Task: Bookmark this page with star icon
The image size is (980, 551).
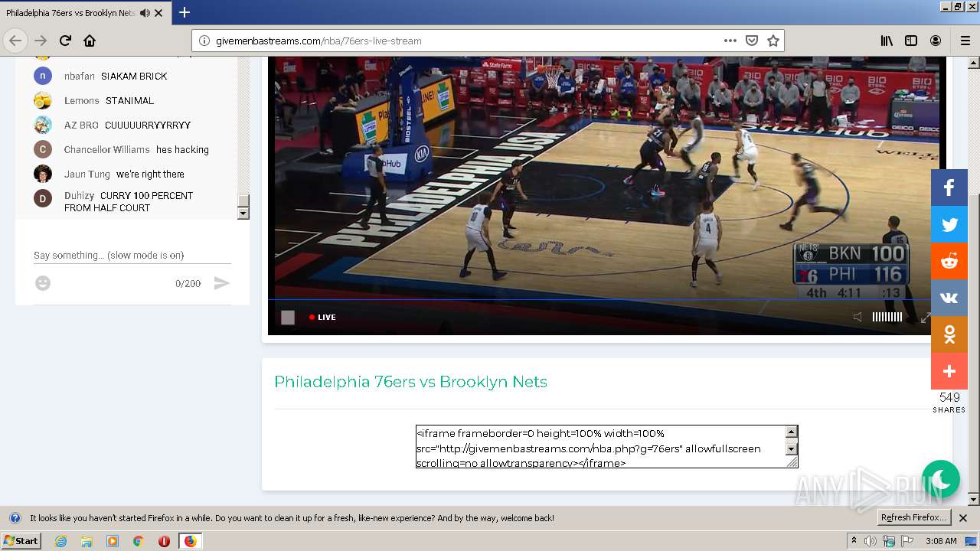Action: (773, 41)
